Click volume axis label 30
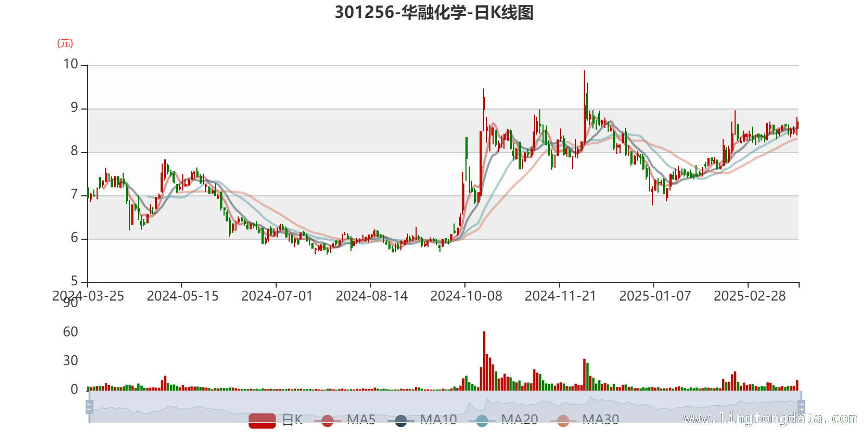The width and height of the screenshot is (868, 434). click(x=71, y=361)
